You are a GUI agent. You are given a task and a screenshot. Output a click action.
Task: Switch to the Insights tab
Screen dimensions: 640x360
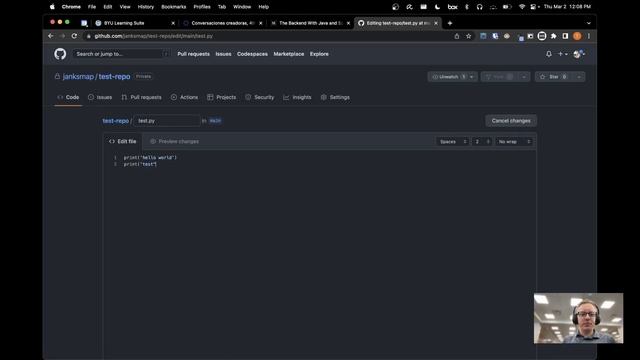tap(298, 97)
